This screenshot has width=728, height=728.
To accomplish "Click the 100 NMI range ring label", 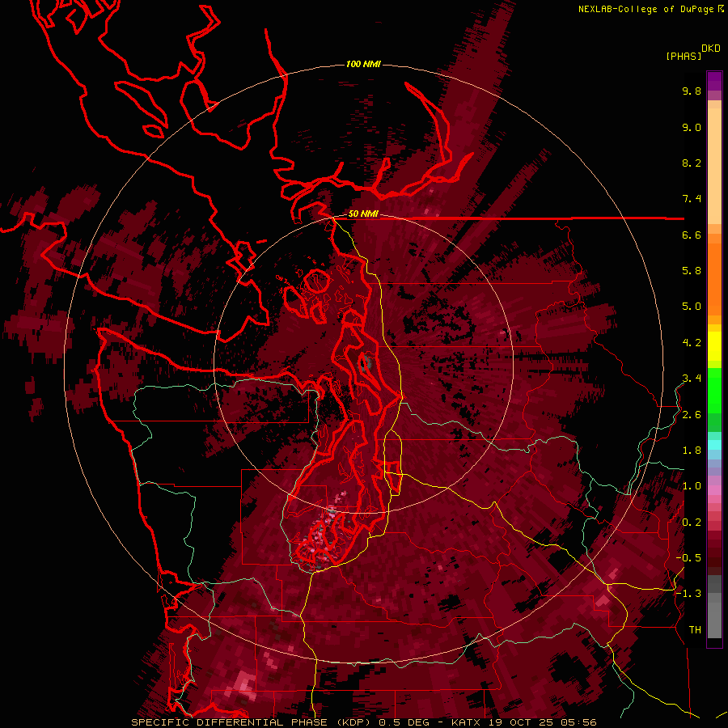I will pos(363,64).
